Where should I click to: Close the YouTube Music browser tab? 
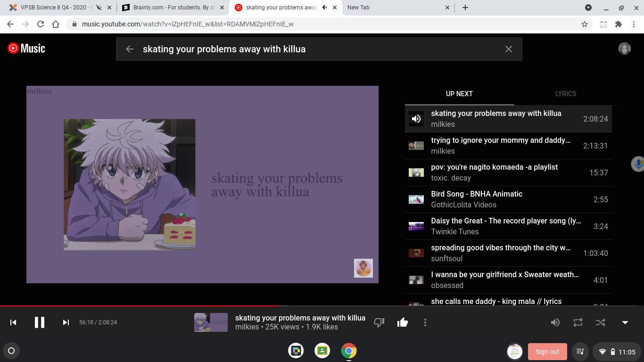coord(335,8)
